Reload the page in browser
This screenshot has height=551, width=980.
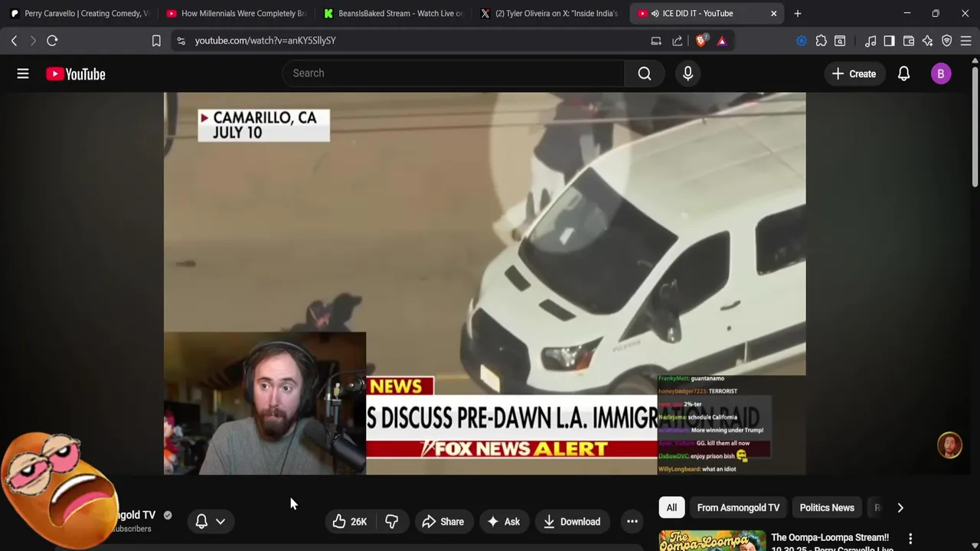point(52,41)
